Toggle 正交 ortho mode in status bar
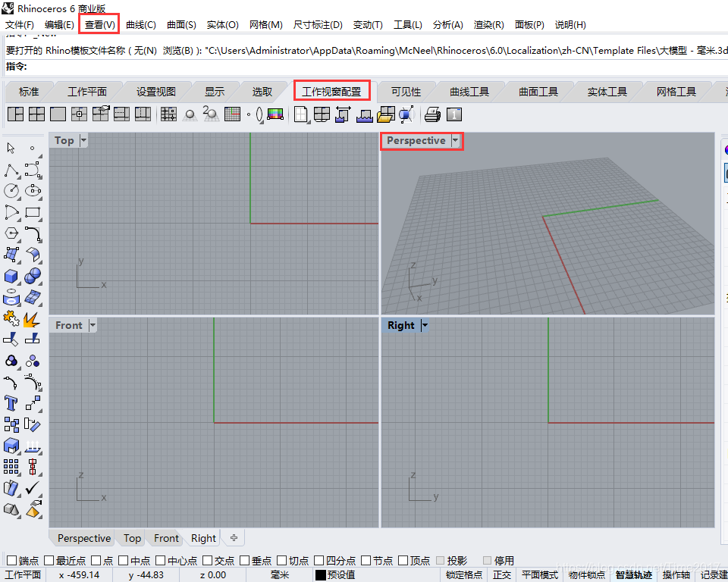728x582 pixels. (x=502, y=574)
